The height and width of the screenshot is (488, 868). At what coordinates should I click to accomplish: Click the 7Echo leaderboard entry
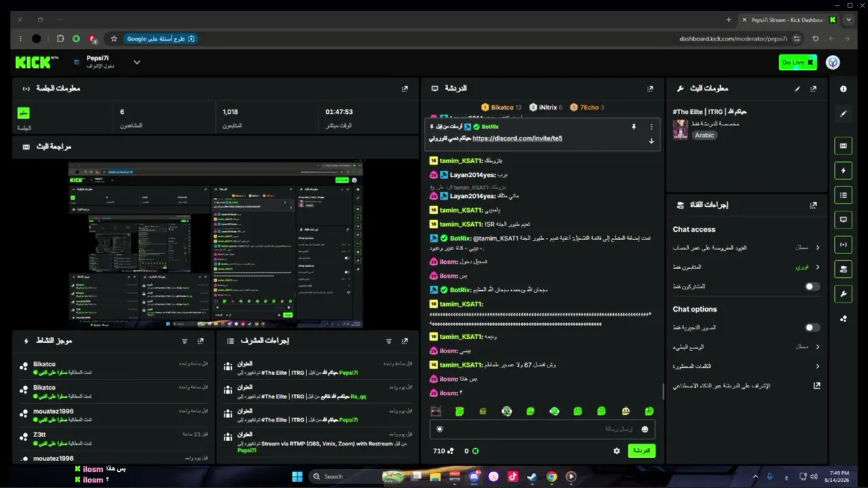point(587,107)
